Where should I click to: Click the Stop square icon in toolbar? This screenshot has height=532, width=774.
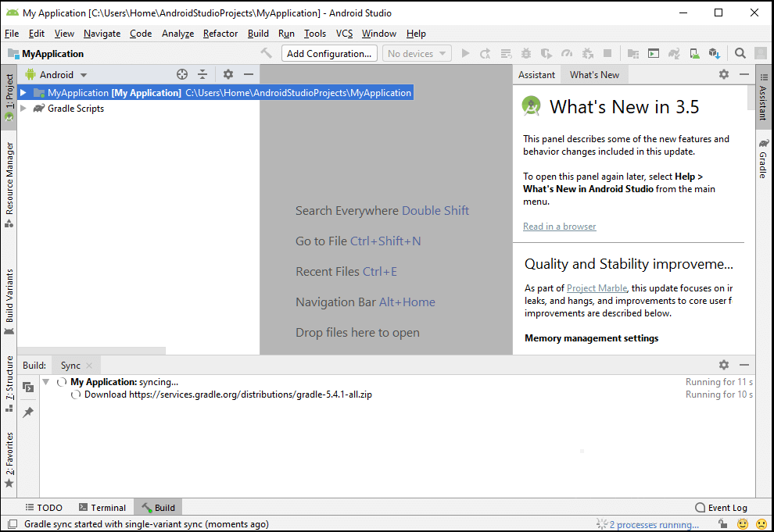pos(607,53)
